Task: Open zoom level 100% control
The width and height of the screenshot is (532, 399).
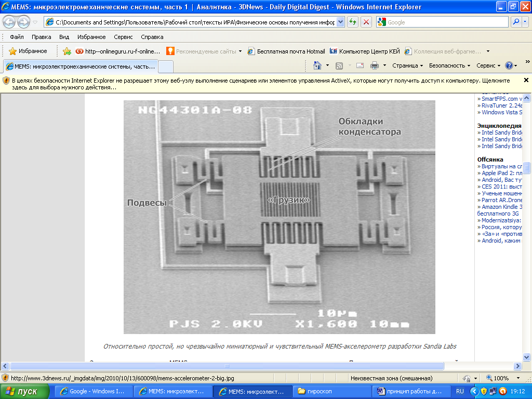Action: coord(497,378)
